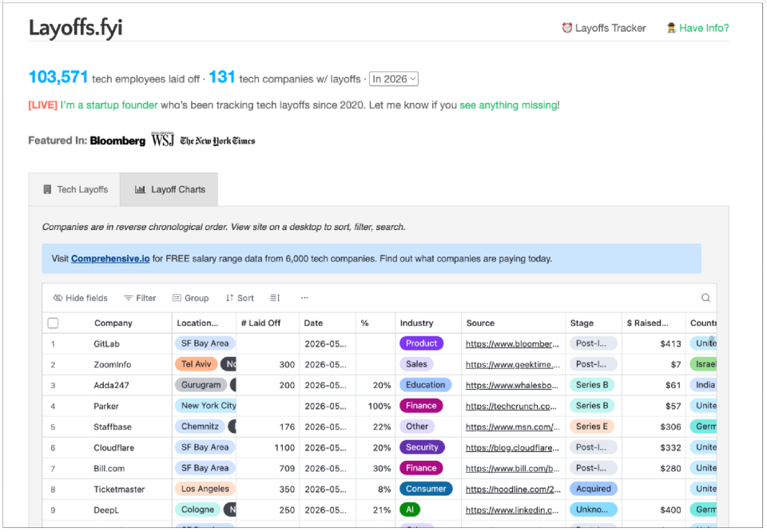Open ZoomInfo's geektime source link
767x532 pixels.
pyautogui.click(x=512, y=364)
